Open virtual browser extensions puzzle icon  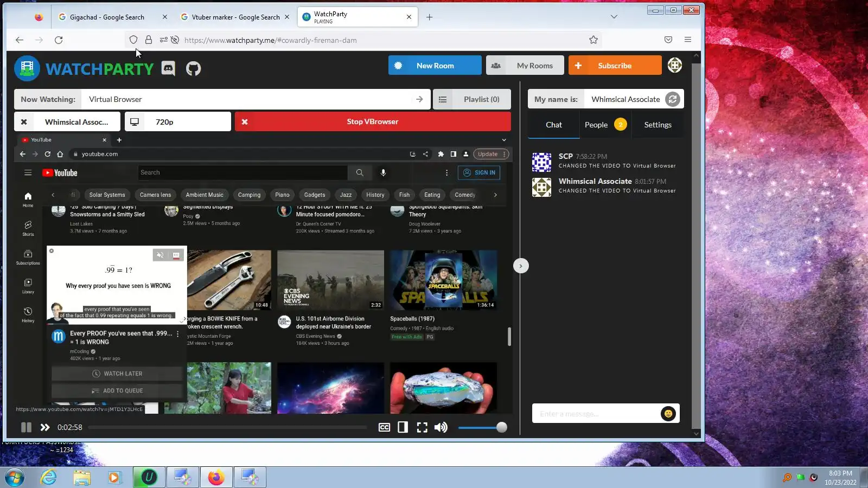coord(441,154)
